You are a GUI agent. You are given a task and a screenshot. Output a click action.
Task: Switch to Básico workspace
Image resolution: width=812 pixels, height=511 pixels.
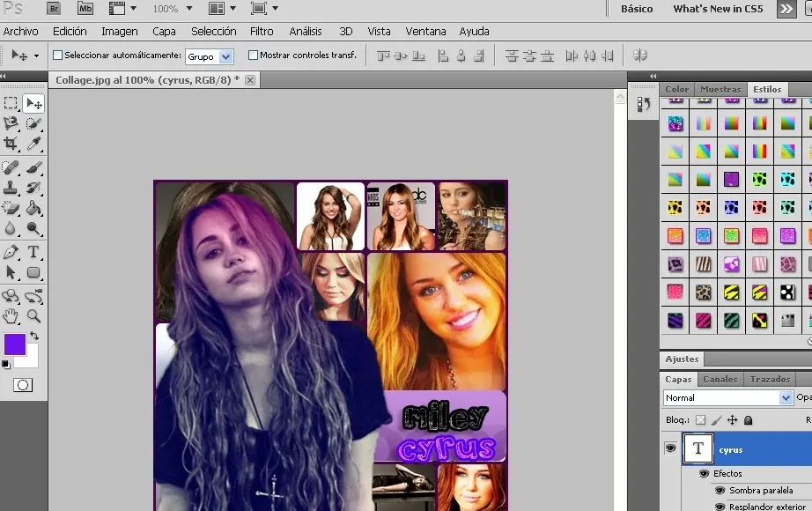pyautogui.click(x=637, y=9)
